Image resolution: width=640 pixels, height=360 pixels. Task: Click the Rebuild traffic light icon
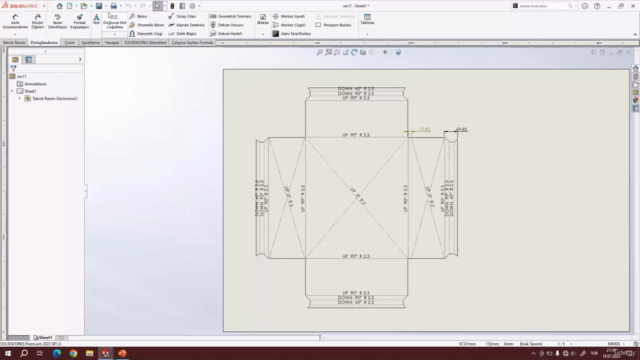(x=172, y=6)
